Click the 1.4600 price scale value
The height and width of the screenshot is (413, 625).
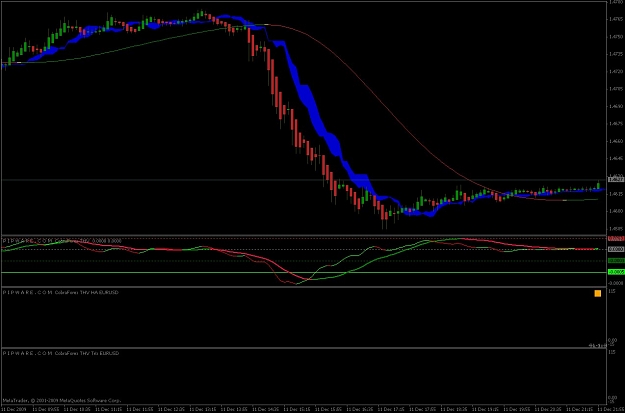click(615, 211)
